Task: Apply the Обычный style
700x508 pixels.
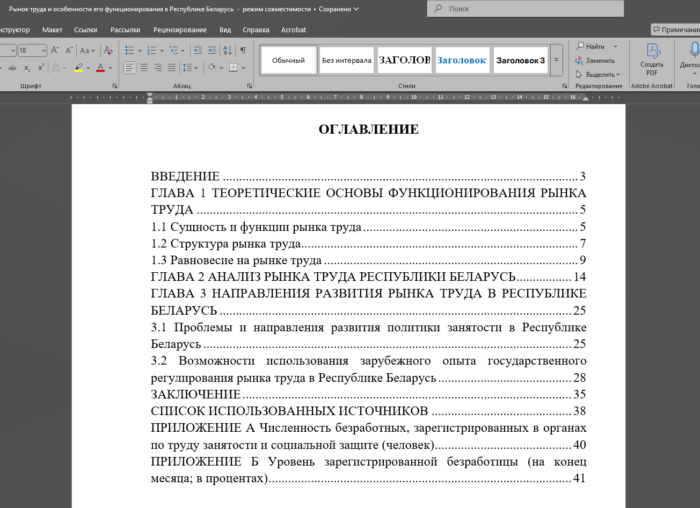Action: point(288,60)
